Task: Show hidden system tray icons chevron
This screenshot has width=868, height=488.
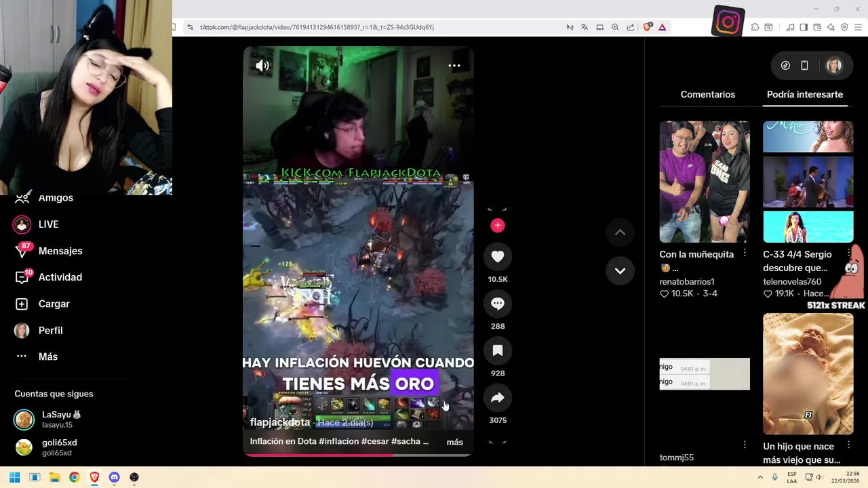Action: [760, 477]
